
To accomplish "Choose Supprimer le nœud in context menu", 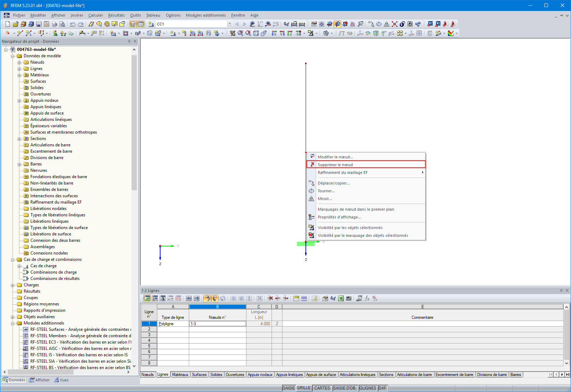I will click(x=366, y=164).
